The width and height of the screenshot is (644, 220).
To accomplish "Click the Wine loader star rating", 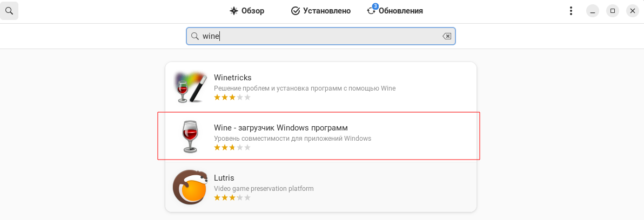I will coord(232,147).
